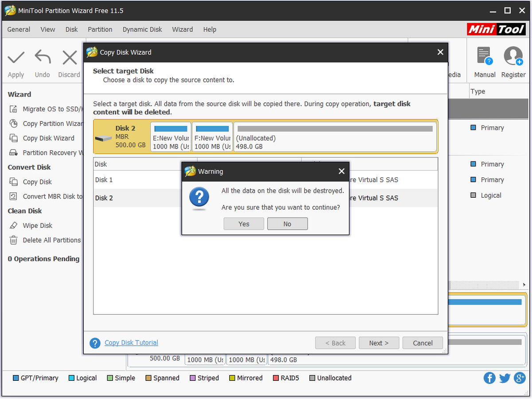Image resolution: width=532 pixels, height=399 pixels.
Task: Click the Copy Disk Tutorial help icon
Action: (95, 343)
